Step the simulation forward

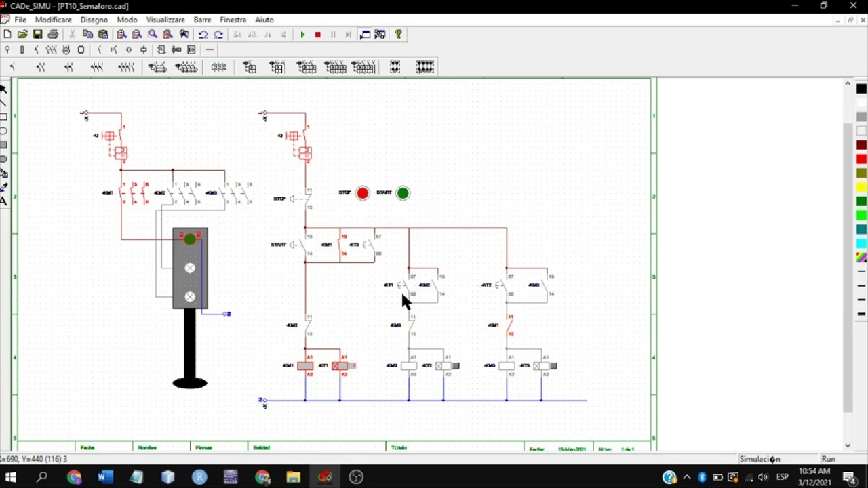tap(349, 35)
